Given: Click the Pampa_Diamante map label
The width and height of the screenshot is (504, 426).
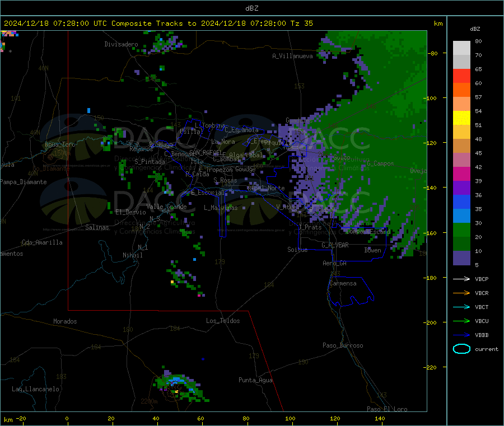Looking at the screenshot, I should coord(24,182).
